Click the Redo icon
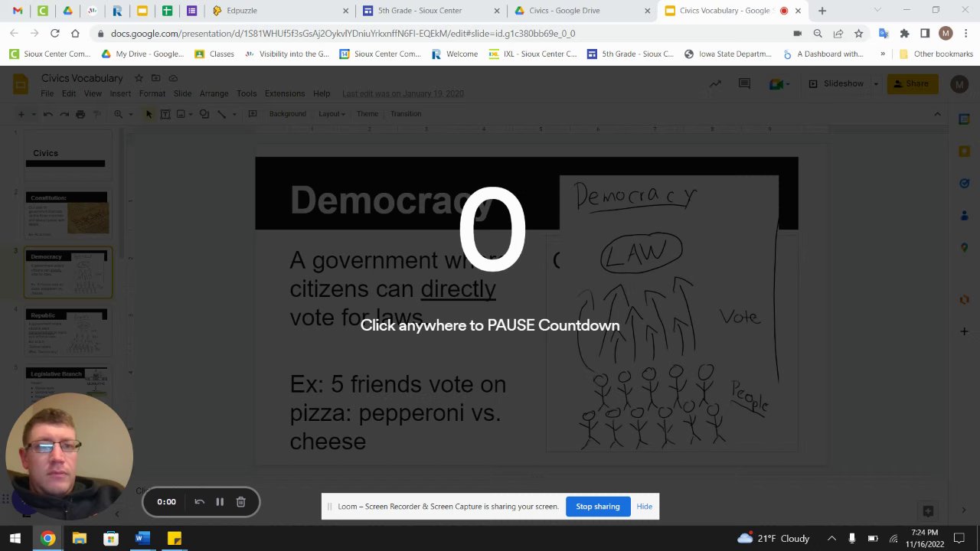The image size is (980, 551). coord(64,114)
